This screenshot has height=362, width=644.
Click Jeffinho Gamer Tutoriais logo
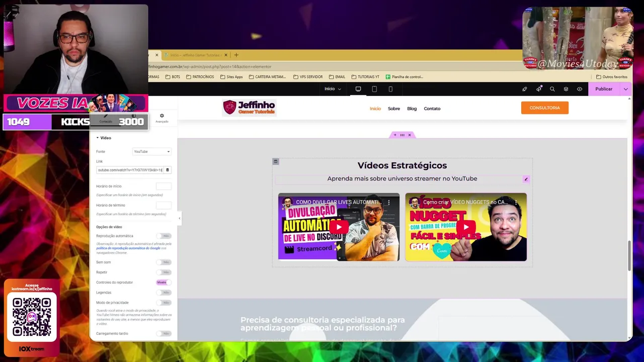pyautogui.click(x=250, y=108)
